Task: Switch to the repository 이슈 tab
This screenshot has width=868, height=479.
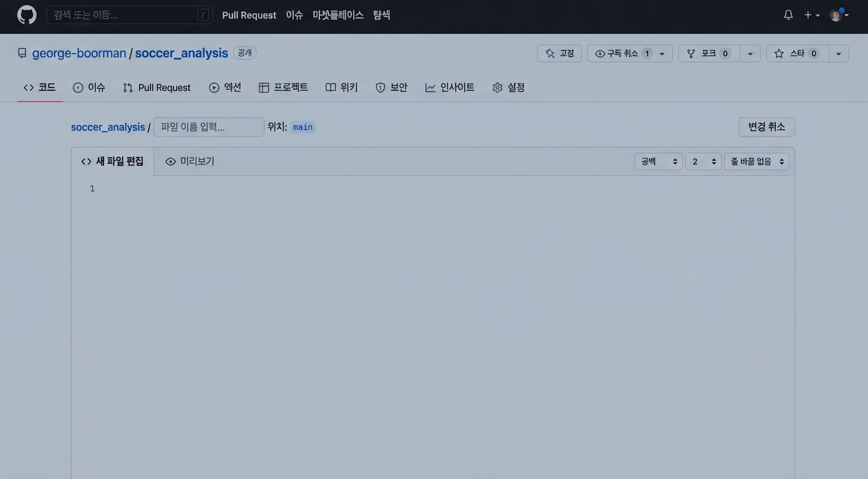Action: point(89,87)
